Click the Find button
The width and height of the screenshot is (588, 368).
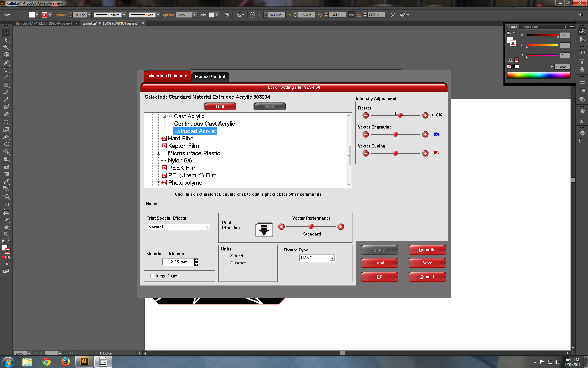(220, 106)
